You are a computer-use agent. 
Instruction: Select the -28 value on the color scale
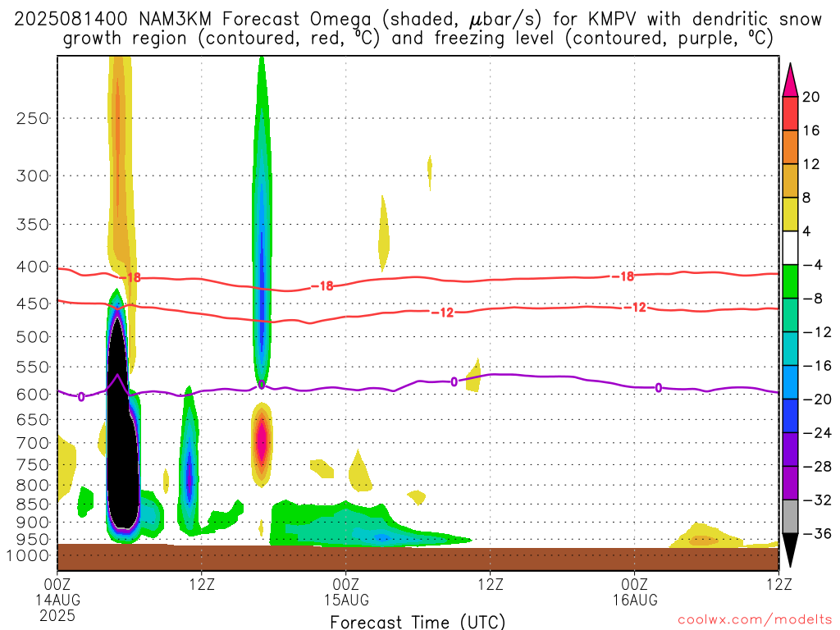[817, 467]
